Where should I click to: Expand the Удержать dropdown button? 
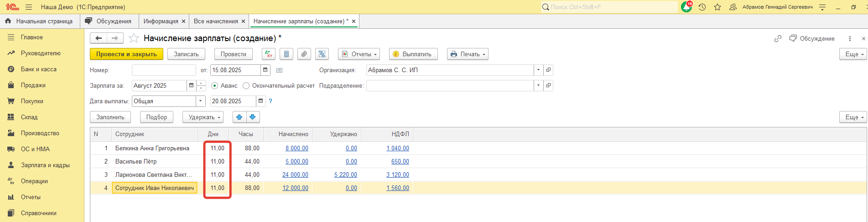coord(203,117)
